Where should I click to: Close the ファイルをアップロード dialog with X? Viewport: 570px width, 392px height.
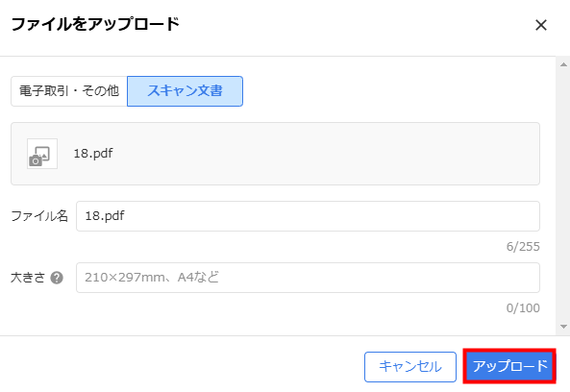click(541, 25)
